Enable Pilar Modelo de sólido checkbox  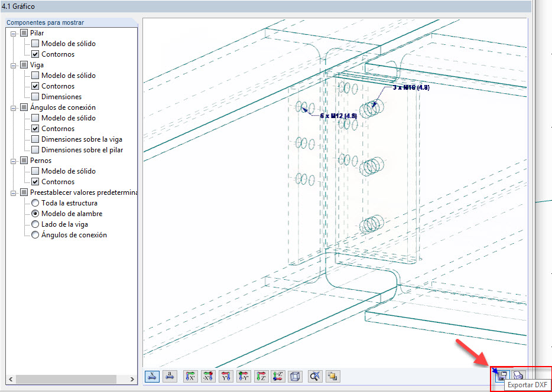click(35, 44)
